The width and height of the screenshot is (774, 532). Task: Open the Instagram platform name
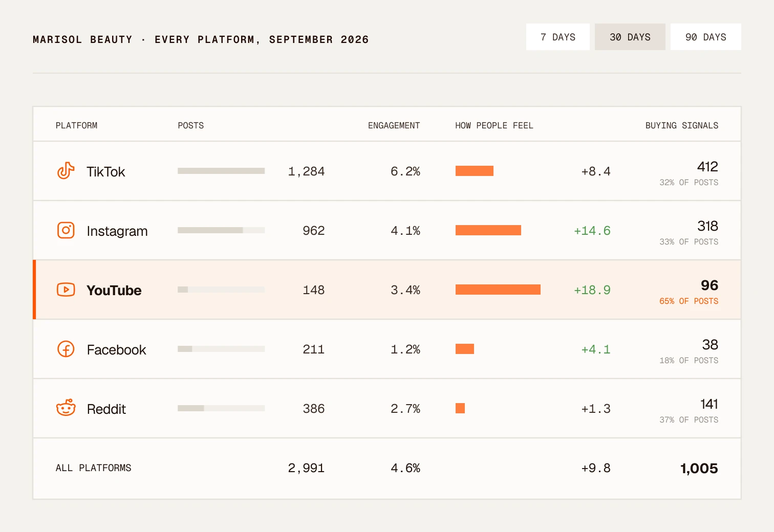pos(117,231)
